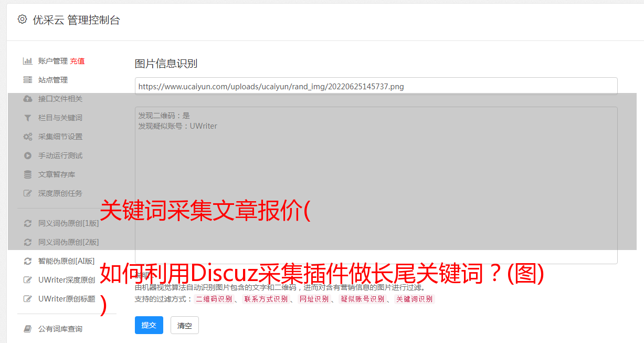Open 采集细节设置 page
The height and width of the screenshot is (343, 644).
tap(60, 137)
